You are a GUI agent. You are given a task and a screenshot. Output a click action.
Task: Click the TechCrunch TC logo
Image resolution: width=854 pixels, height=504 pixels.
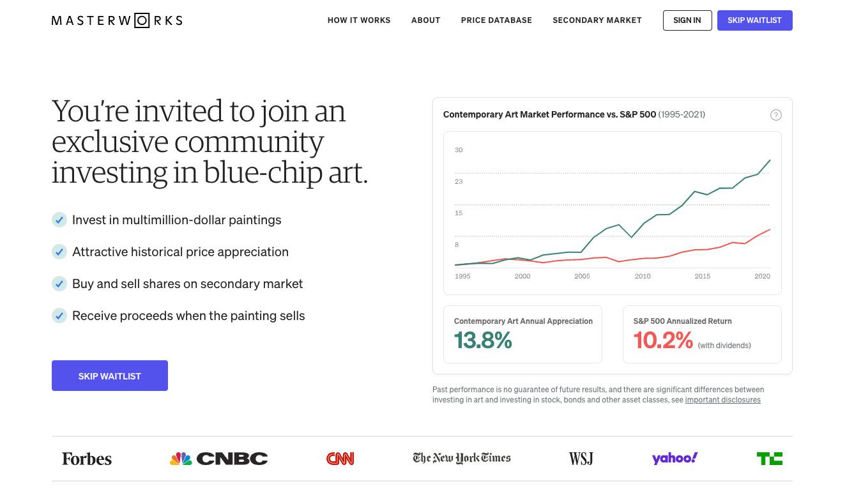769,459
